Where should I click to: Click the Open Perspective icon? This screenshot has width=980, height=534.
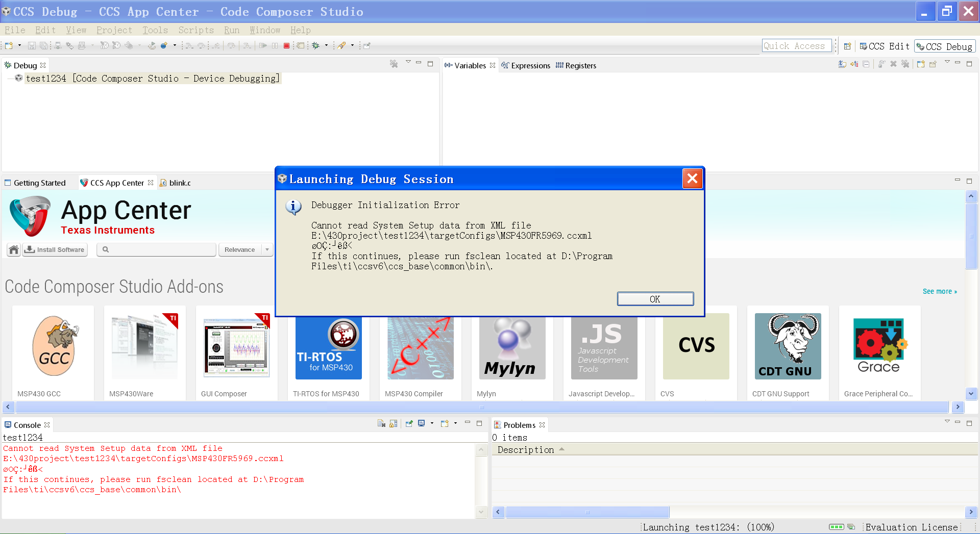(847, 46)
